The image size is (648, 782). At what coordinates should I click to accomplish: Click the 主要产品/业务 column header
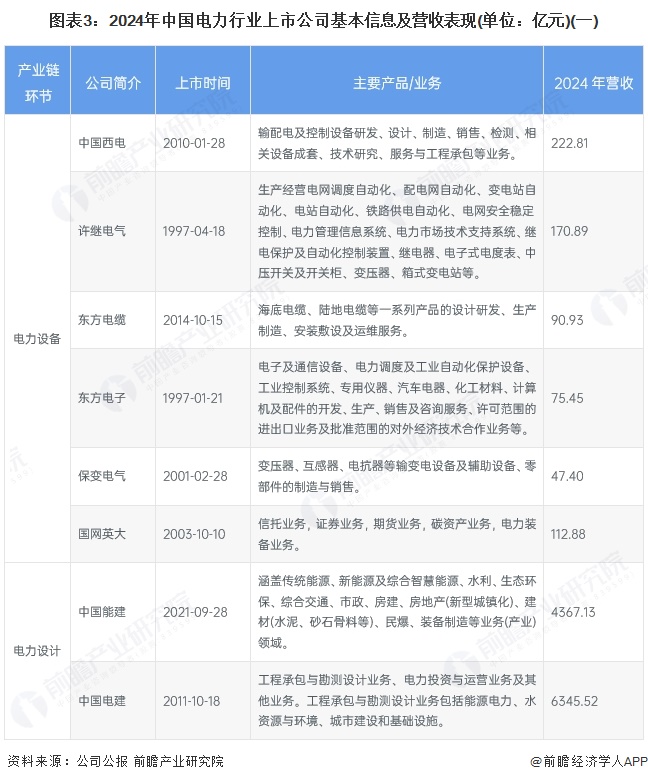tap(397, 80)
